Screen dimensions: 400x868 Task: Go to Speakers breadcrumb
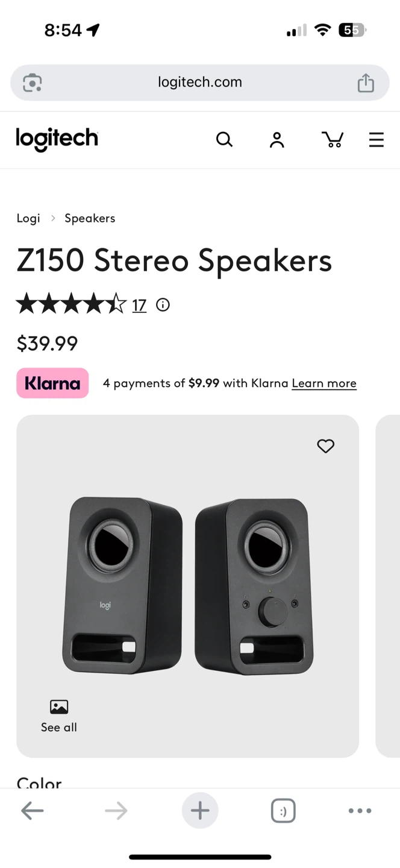(x=90, y=218)
